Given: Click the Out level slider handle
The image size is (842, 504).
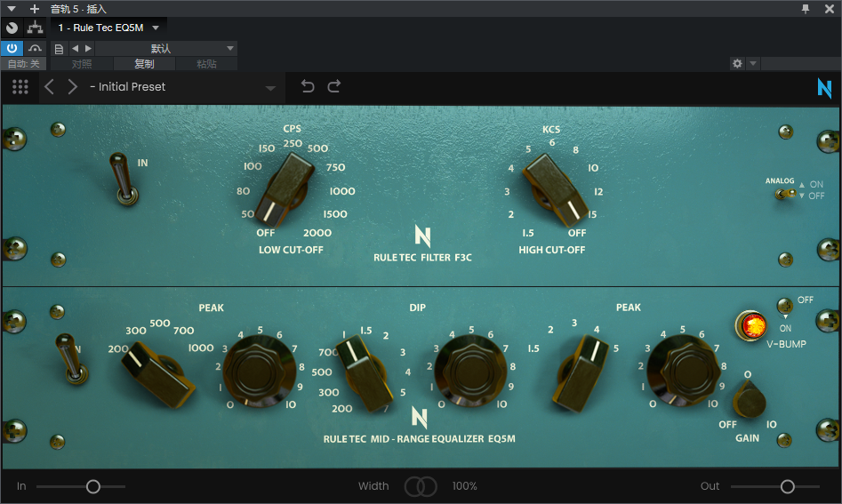Looking at the screenshot, I should 787,487.
